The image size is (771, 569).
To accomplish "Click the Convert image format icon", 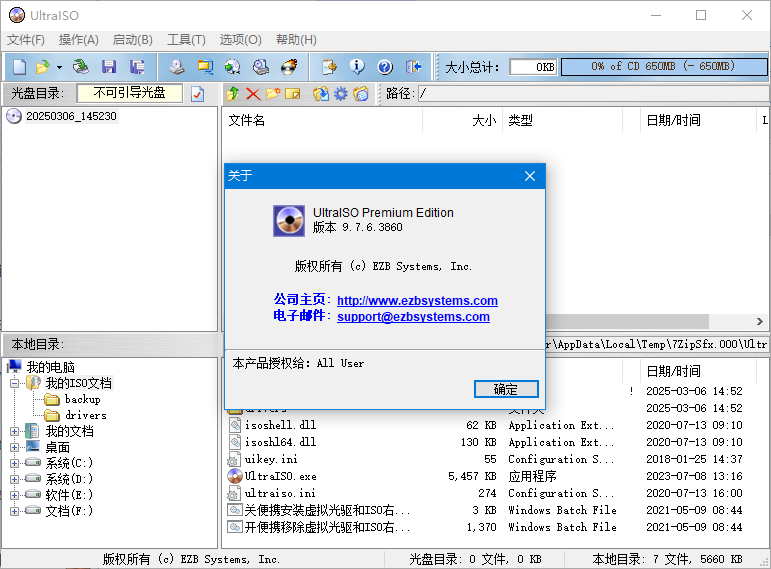I will 205,66.
